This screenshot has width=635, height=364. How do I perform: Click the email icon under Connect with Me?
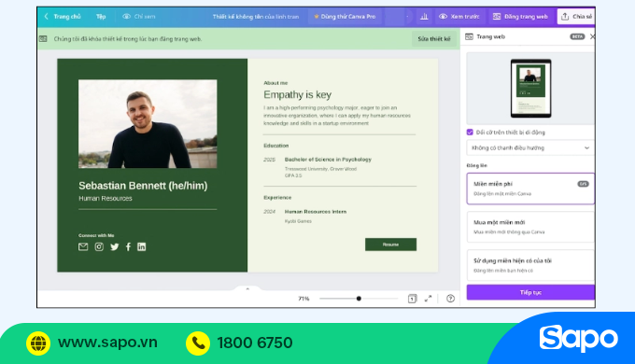tap(83, 247)
